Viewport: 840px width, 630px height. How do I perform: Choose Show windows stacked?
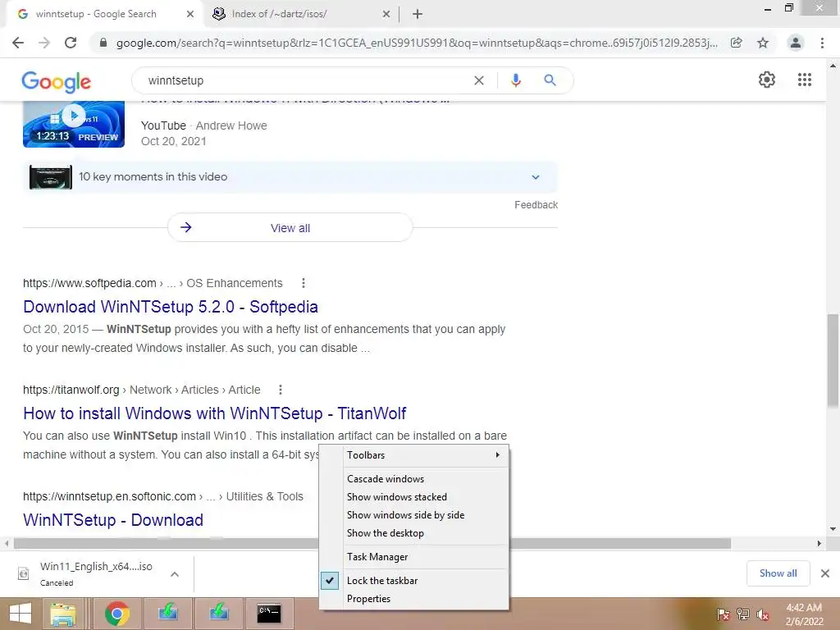(414, 497)
